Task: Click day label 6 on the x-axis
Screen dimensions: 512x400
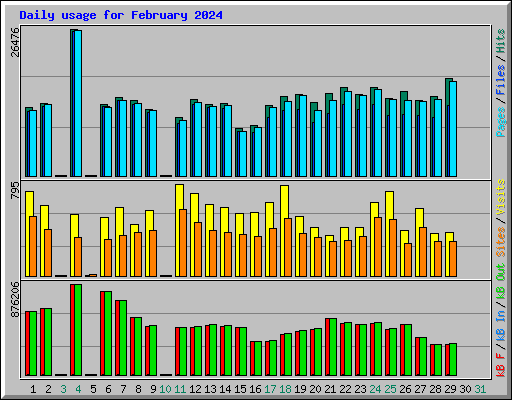Action: [108, 389]
